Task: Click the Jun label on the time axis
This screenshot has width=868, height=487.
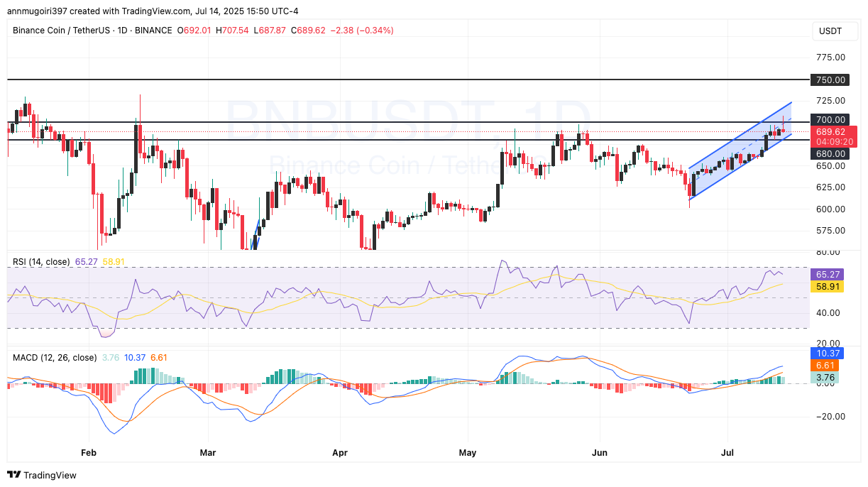Action: point(600,452)
